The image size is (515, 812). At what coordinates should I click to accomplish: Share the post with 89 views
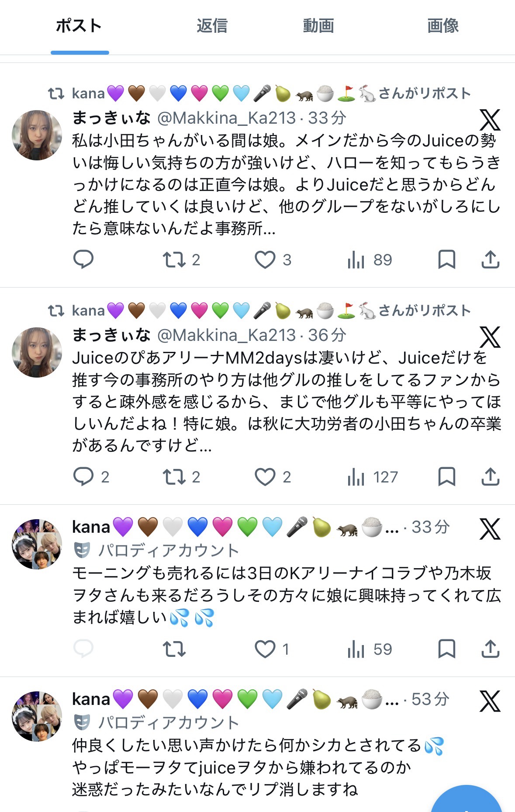coord(490,260)
